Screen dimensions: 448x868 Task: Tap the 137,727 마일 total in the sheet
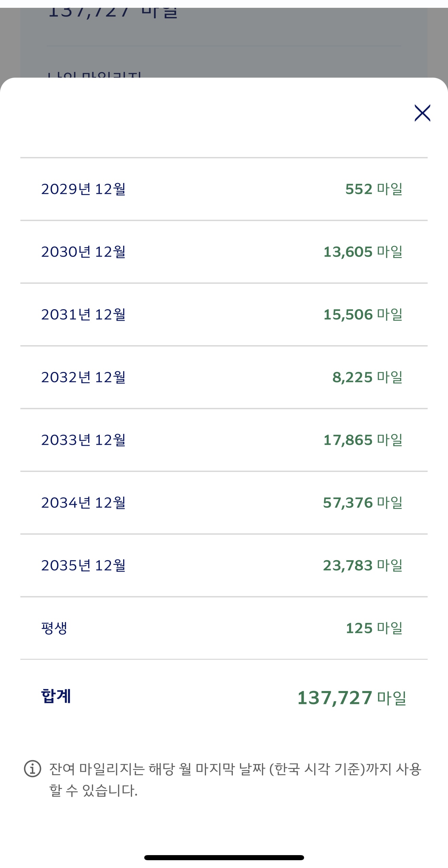coord(352,698)
